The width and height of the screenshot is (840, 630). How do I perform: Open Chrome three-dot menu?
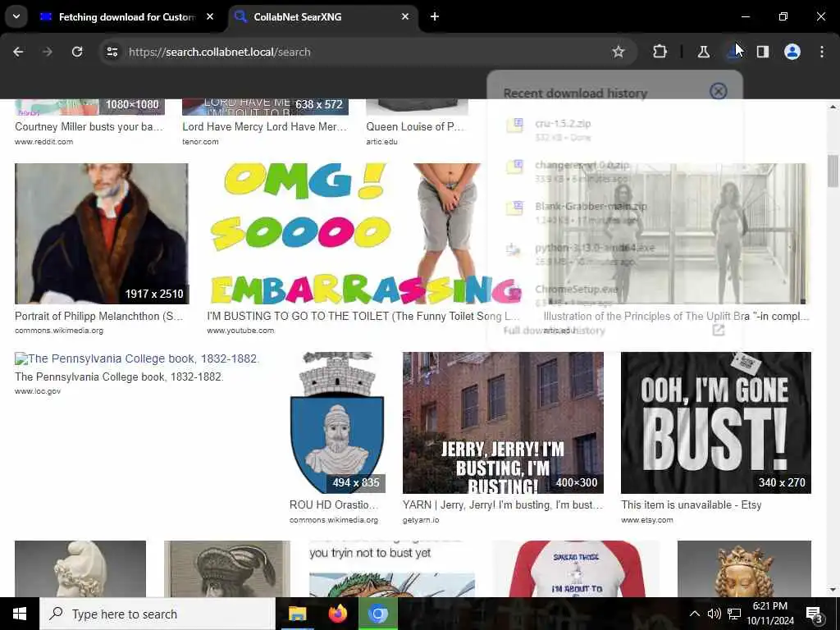pyautogui.click(x=822, y=52)
